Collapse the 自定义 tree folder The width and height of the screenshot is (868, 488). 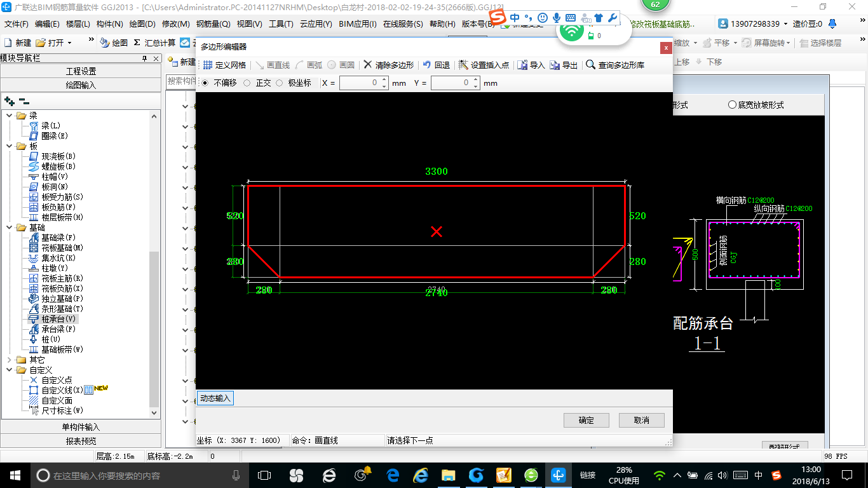(x=9, y=370)
